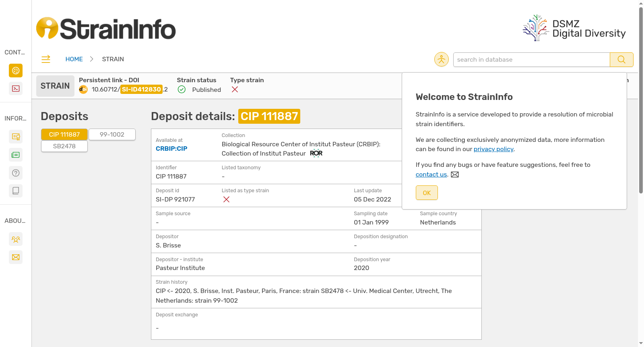This screenshot has width=644, height=347.
Task: Click the last update date 05 Dec 2022
Action: click(372, 199)
